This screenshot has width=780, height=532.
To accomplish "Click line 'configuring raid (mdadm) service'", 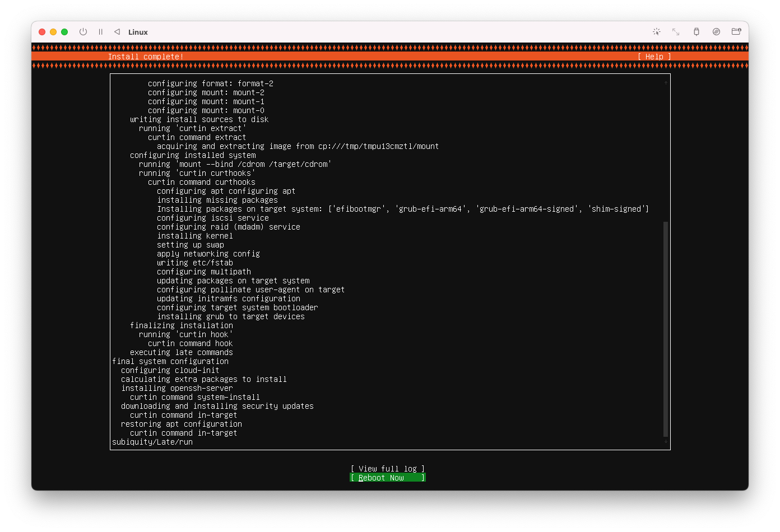I will (x=229, y=227).
